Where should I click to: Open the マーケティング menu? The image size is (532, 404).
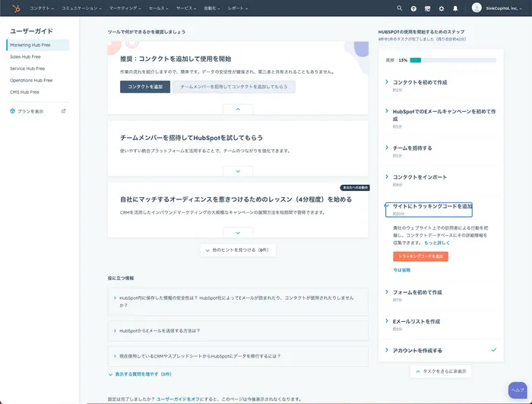125,8
